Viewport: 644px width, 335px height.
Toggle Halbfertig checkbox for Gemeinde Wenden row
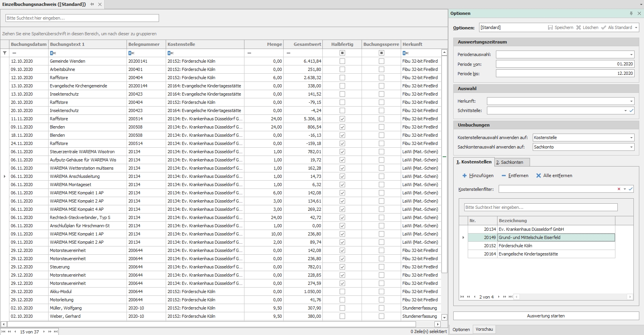point(342,61)
